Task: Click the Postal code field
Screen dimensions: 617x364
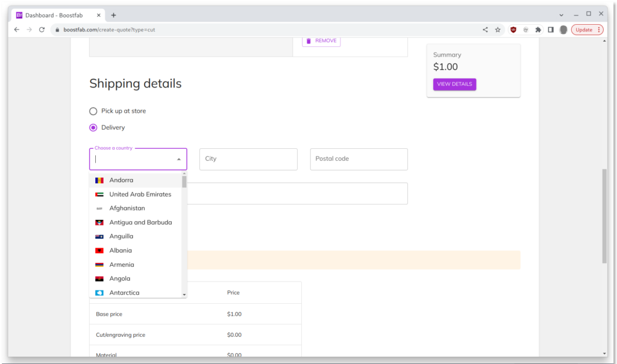Action: [359, 159]
